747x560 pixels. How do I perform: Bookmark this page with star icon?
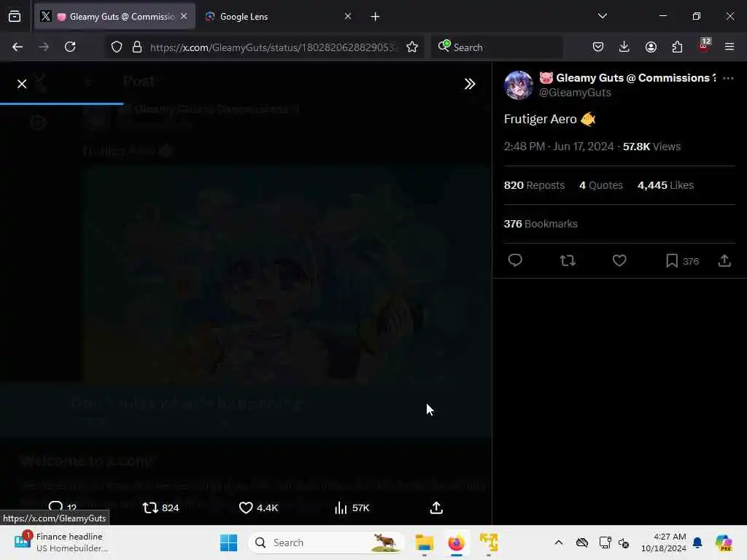pos(412,47)
